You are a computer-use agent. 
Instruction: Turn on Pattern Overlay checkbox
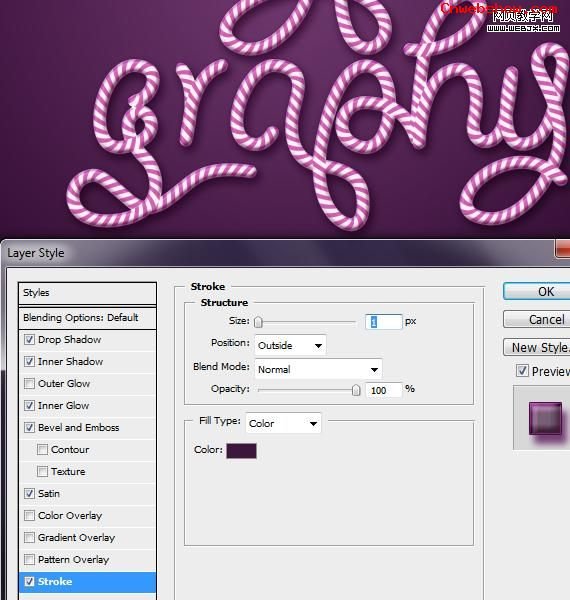[29, 559]
